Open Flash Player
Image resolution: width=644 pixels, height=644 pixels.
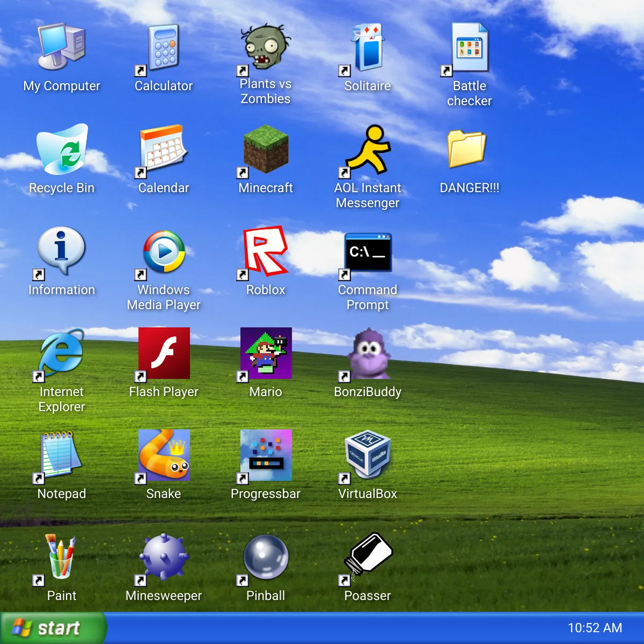point(163,353)
